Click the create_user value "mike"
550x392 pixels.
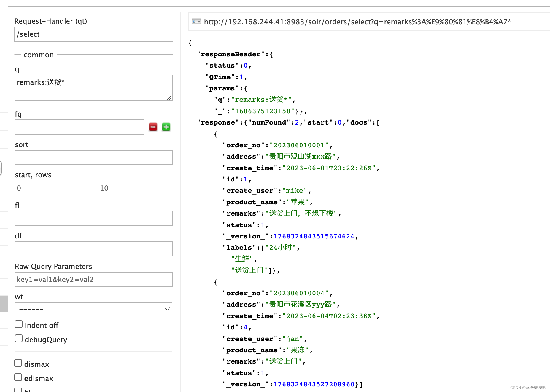pos(295,191)
